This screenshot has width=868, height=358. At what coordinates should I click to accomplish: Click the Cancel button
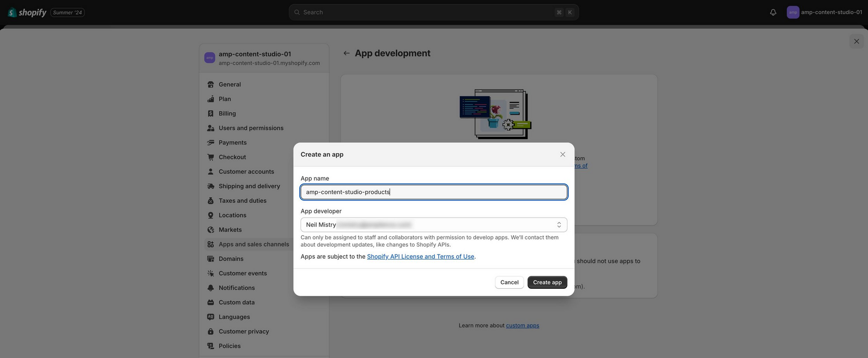(509, 282)
